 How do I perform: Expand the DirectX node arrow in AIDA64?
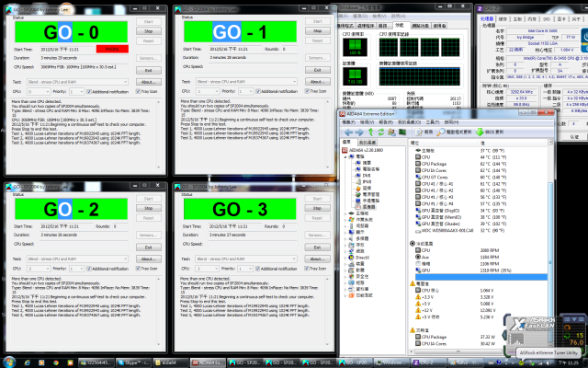coord(345,258)
